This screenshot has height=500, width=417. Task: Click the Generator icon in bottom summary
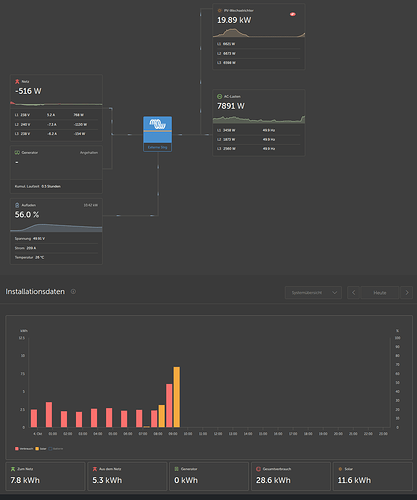(177, 469)
